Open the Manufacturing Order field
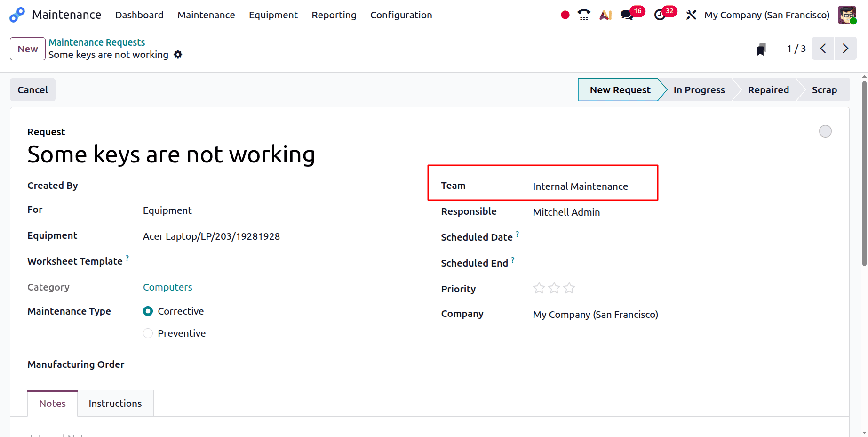 pos(275,364)
